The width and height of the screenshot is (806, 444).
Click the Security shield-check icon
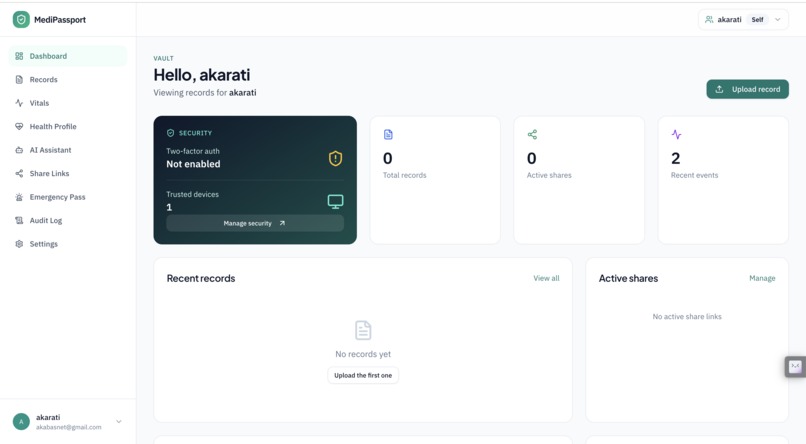point(170,133)
